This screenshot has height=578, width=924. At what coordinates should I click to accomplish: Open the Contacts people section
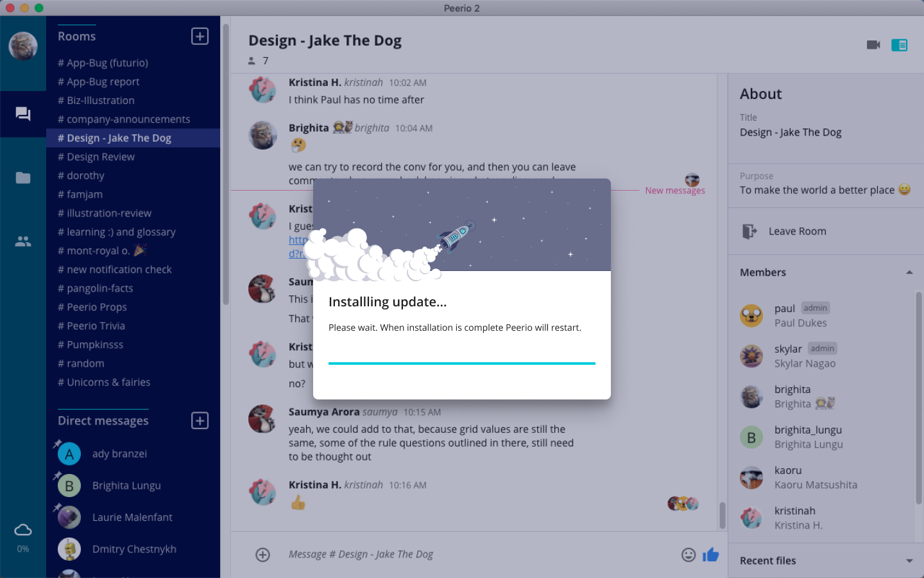pyautogui.click(x=23, y=241)
